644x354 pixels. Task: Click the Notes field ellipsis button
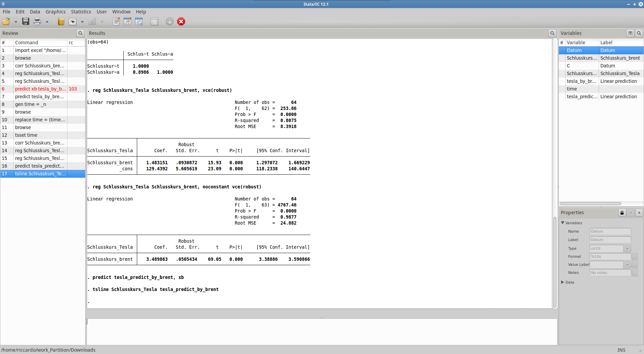click(x=635, y=273)
